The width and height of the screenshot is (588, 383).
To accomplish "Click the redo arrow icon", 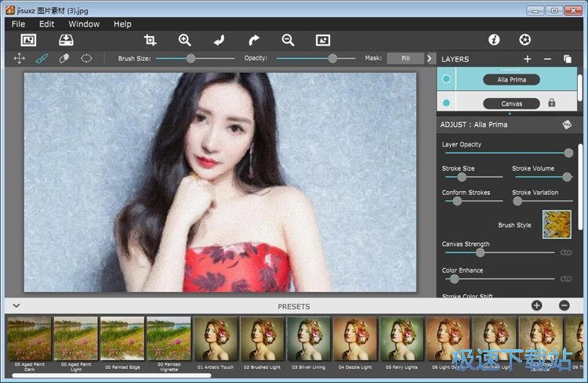I will click(253, 40).
